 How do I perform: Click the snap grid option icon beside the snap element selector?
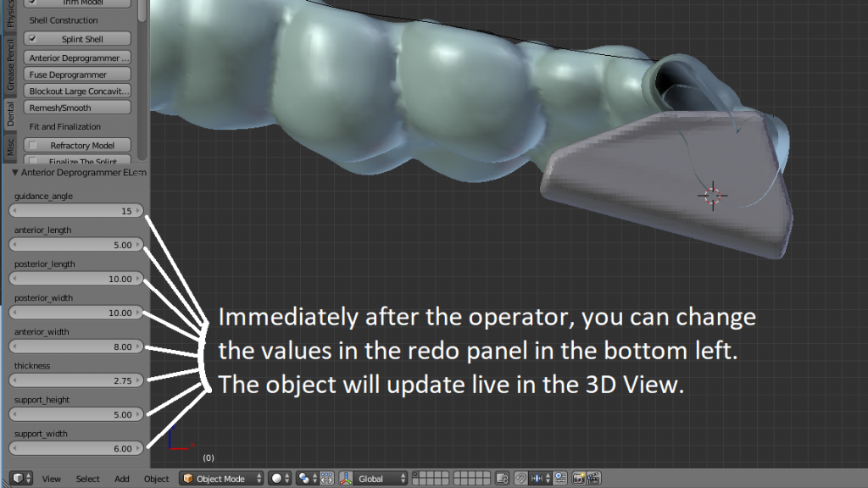[x=560, y=479]
